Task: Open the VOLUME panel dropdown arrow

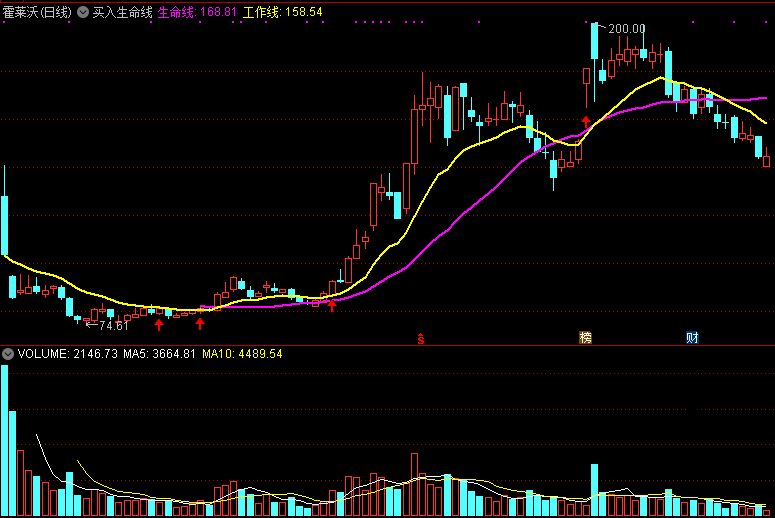Action: click(8, 354)
